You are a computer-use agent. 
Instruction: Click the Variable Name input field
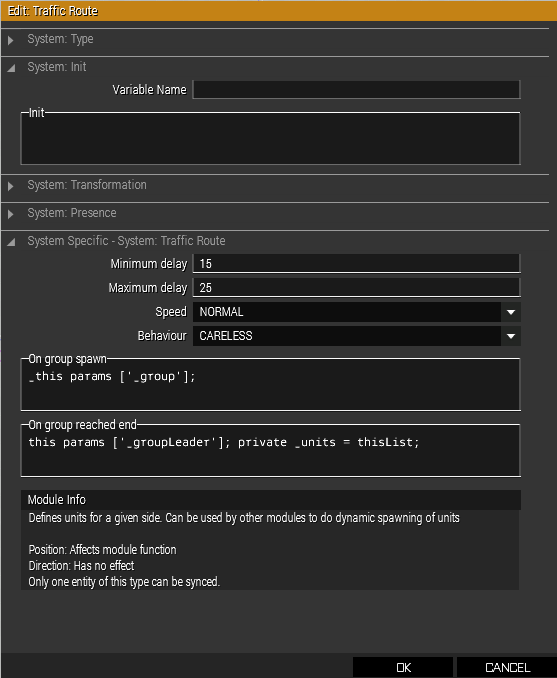pyautogui.click(x=356, y=90)
